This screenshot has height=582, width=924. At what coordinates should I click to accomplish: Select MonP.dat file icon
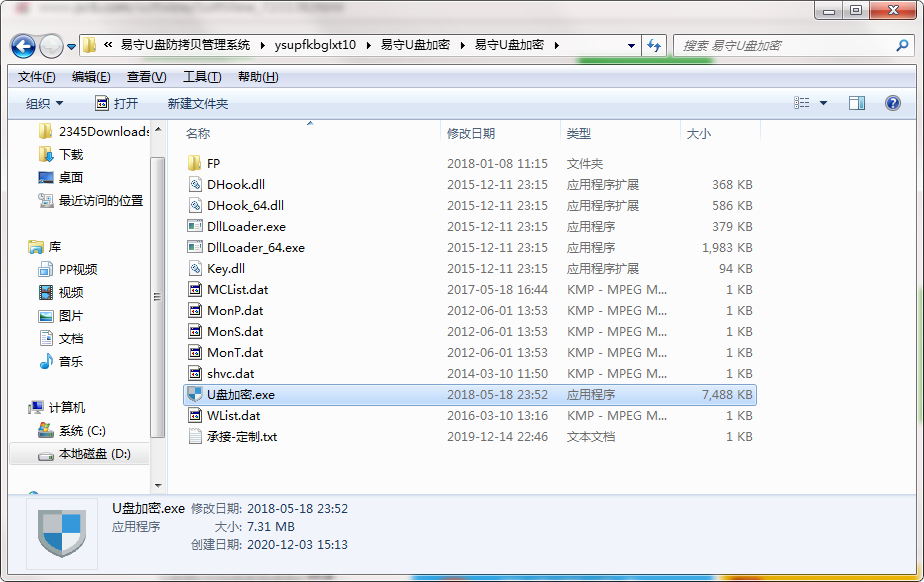click(x=194, y=310)
